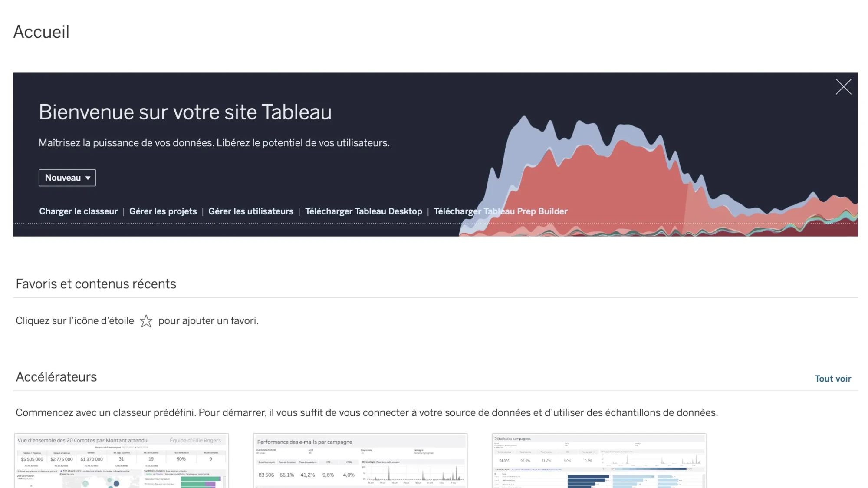Viewport: 868px width, 488px height.
Task: Expand the chevron on the Nouveau button
Action: tap(88, 178)
